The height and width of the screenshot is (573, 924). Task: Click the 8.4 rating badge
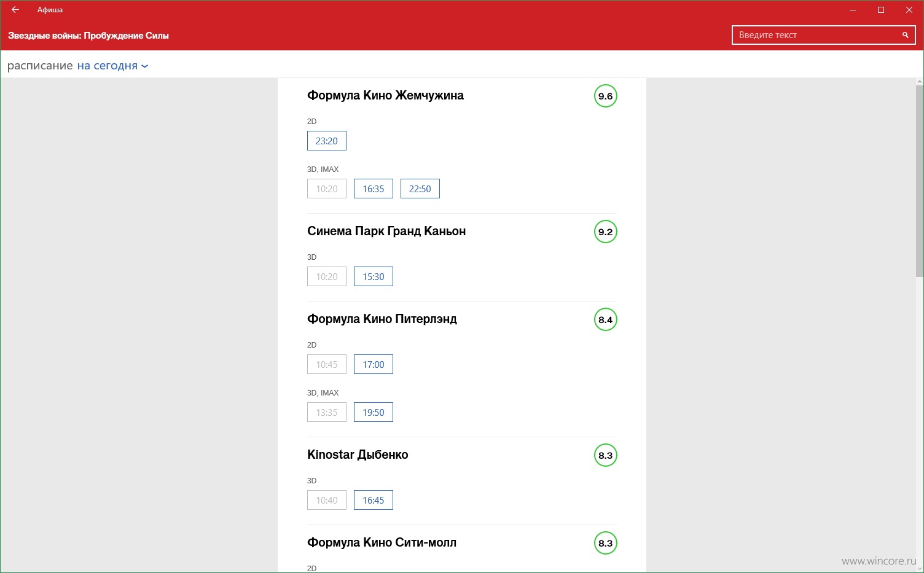click(606, 319)
